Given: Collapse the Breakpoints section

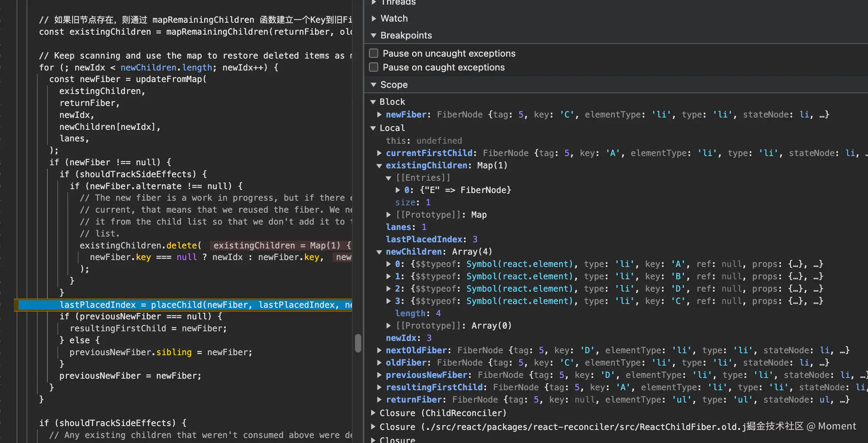Looking at the screenshot, I should [x=374, y=35].
